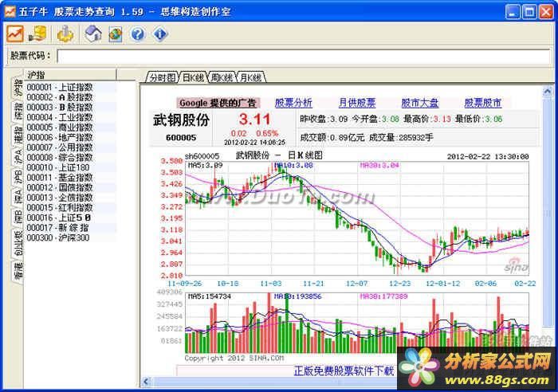Open the 正版免费股票软件下载 link
The image size is (558, 392).
pyautogui.click(x=344, y=371)
